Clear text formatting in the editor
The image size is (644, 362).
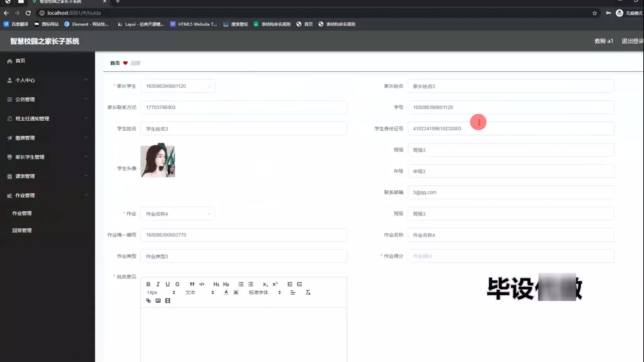[x=308, y=293]
